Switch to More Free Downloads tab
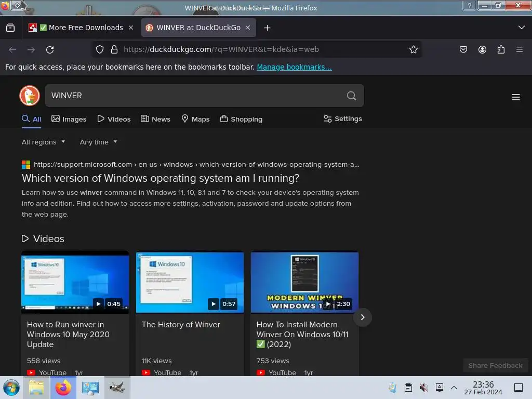The image size is (532, 399). click(82, 28)
